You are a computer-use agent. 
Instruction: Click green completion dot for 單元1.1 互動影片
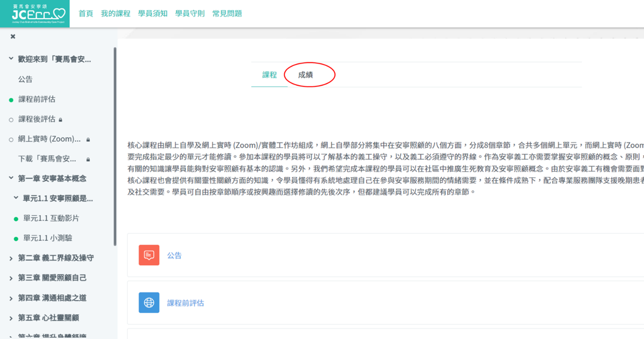16,219
